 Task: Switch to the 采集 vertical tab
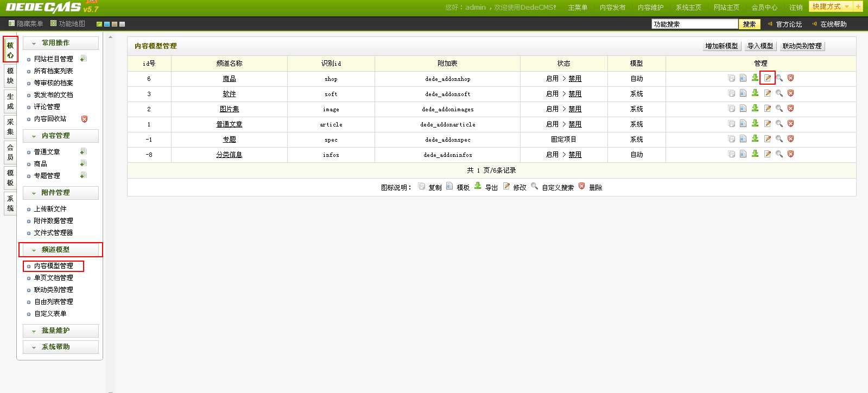pyautogui.click(x=10, y=126)
